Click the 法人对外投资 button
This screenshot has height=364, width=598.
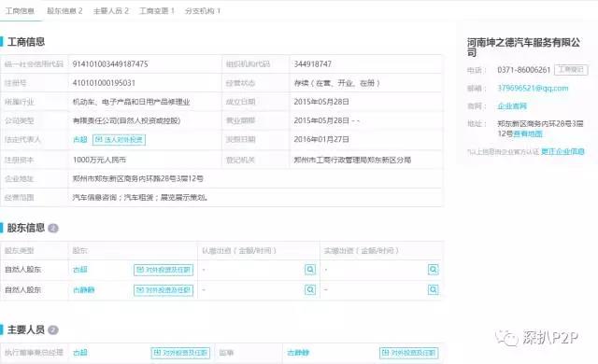[119, 140]
